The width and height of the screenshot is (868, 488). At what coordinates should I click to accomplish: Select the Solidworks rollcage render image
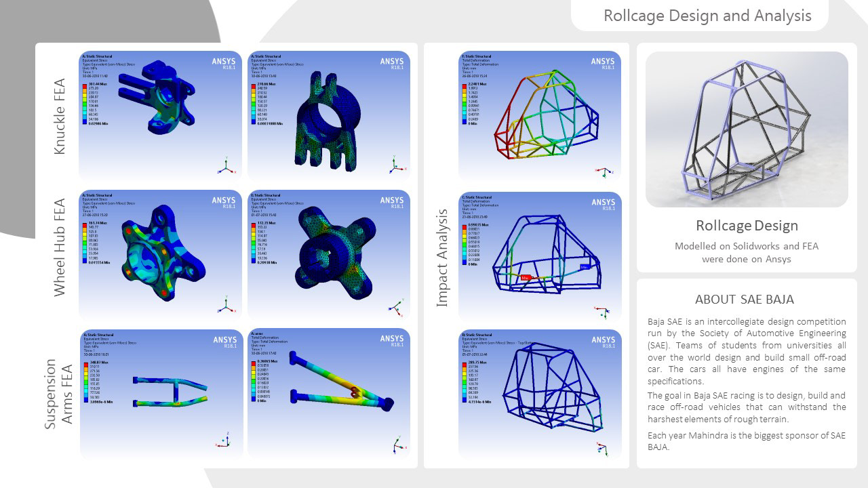(x=747, y=129)
